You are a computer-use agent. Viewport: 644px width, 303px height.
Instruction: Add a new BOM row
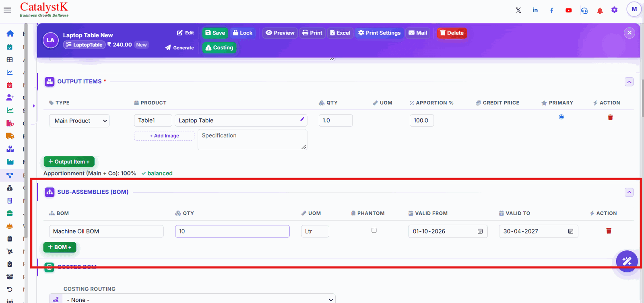pos(60,247)
